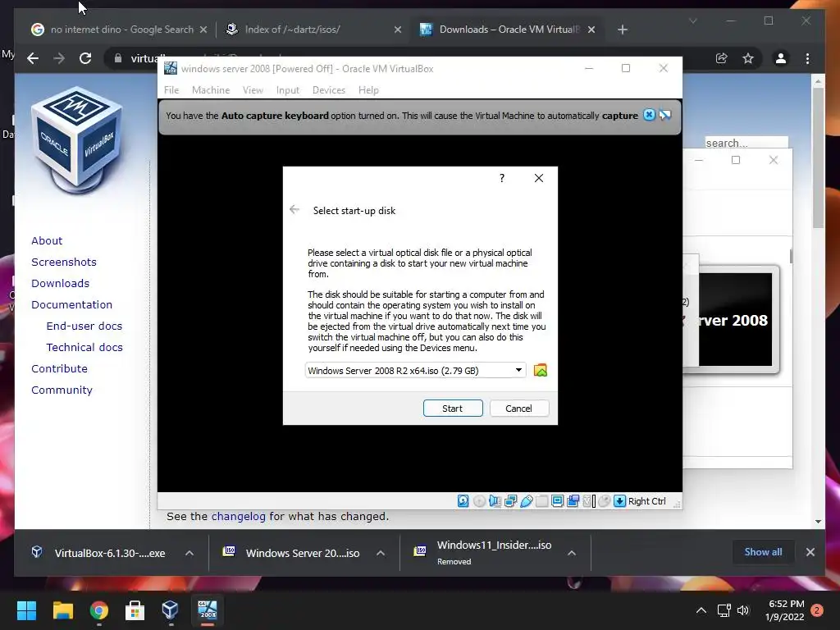The image size is (840, 630).
Task: Open the Windows Start menu
Action: click(26, 610)
